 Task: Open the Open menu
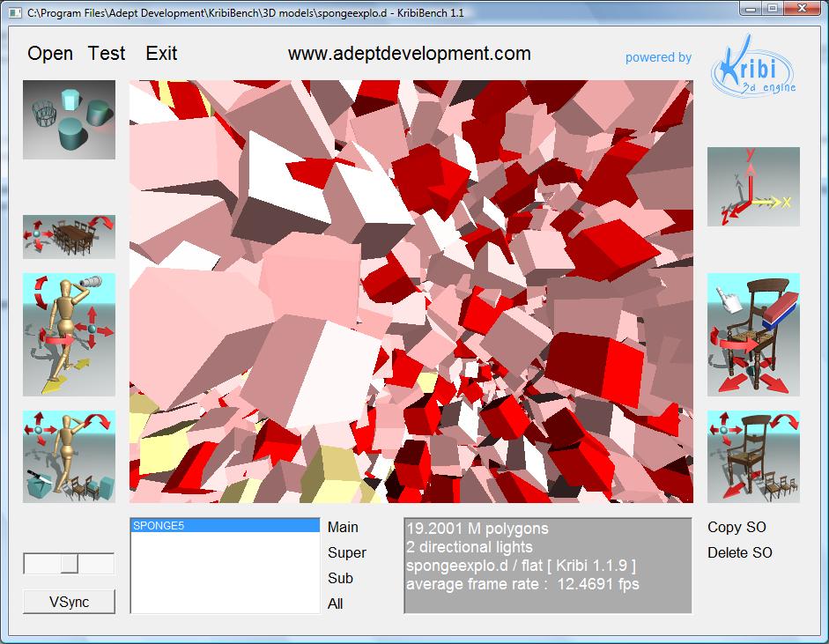50,54
